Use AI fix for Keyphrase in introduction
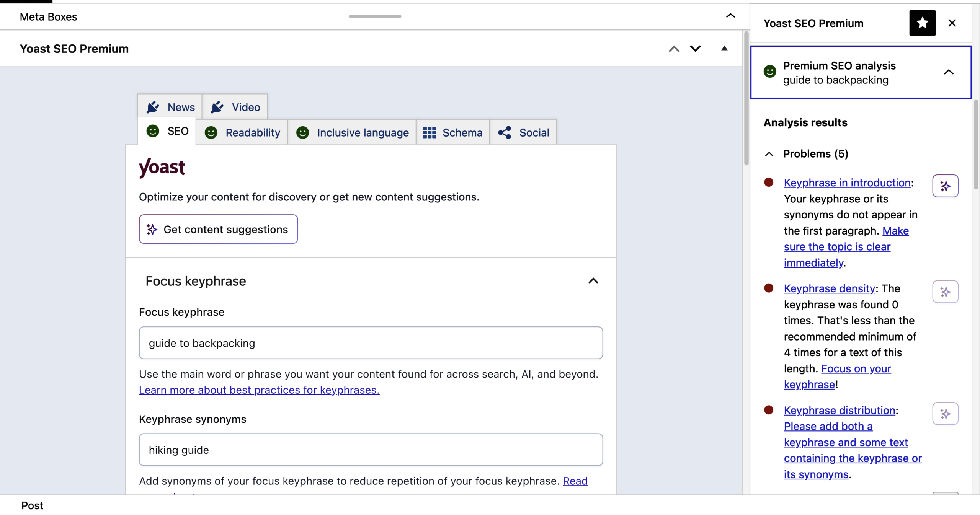The image size is (980, 515). click(945, 186)
